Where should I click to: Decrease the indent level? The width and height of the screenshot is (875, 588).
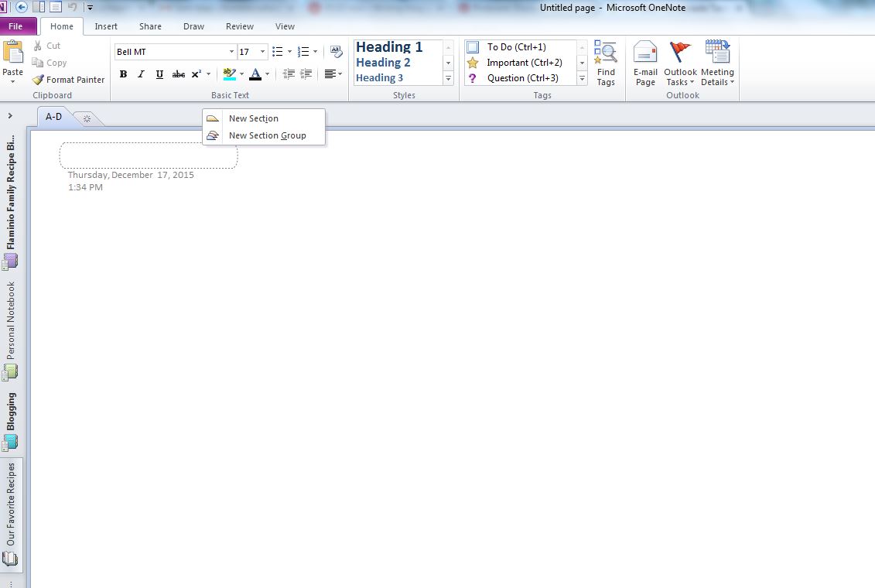289,74
